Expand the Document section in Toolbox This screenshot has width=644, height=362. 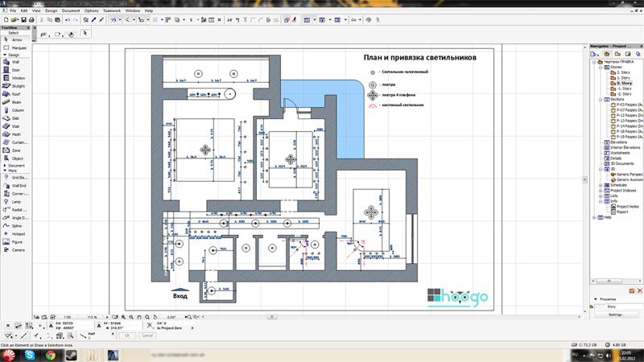(5, 166)
